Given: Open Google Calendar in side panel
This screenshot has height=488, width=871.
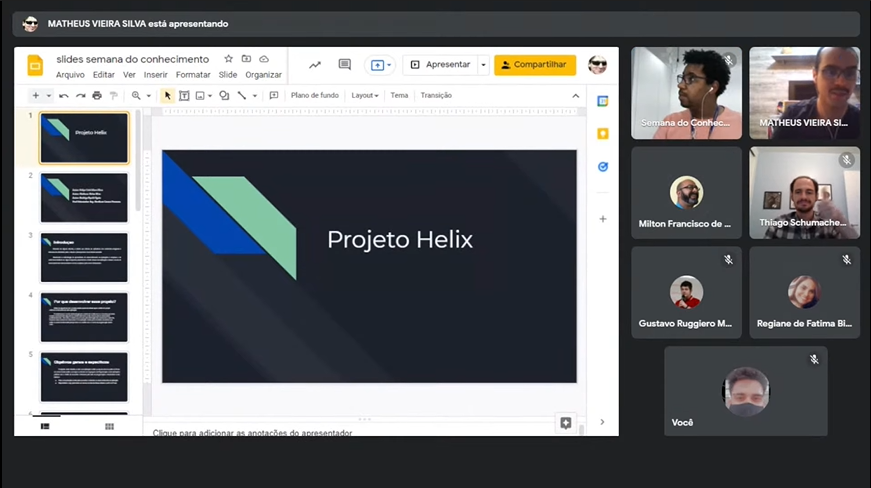Looking at the screenshot, I should click(603, 101).
